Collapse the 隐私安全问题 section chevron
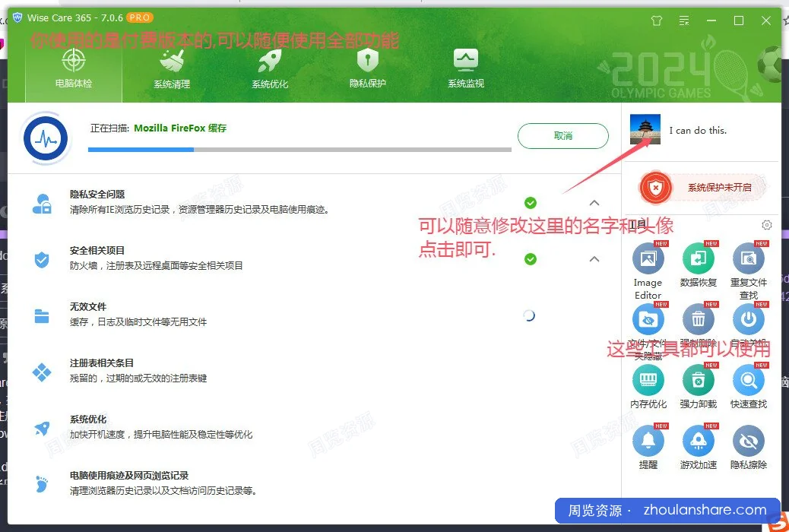 click(x=594, y=203)
